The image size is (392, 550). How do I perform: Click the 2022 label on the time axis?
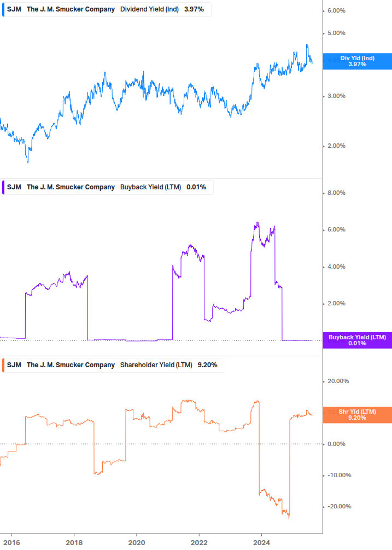199,543
